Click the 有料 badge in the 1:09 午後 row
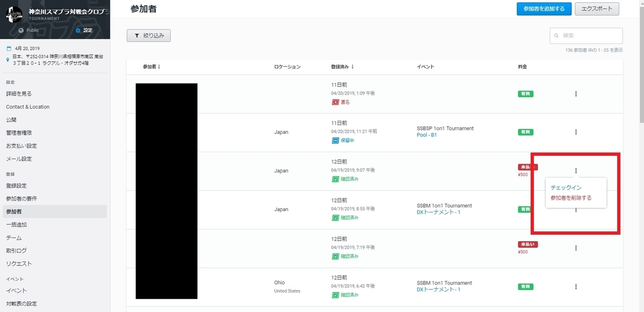This screenshot has height=312, width=644. tap(525, 93)
